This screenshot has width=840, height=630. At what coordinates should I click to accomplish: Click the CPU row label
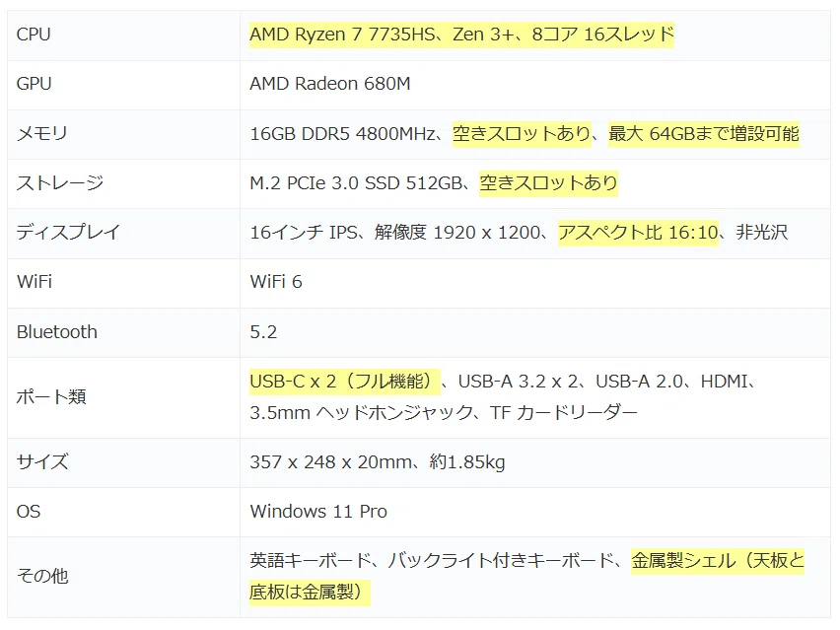point(34,35)
